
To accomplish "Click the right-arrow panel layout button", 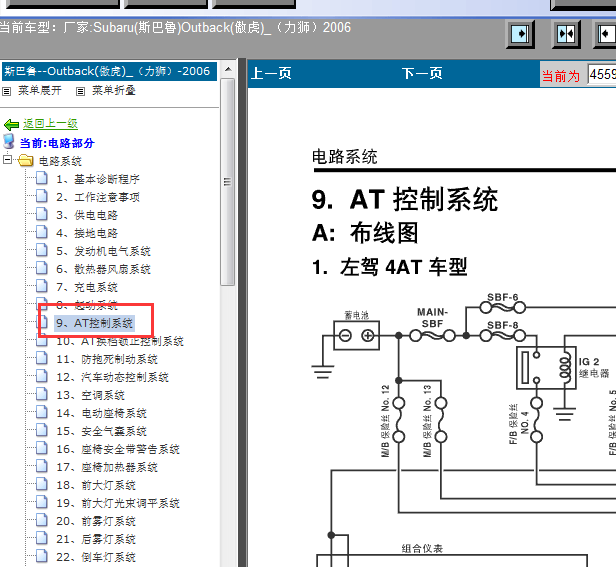I will 520,34.
